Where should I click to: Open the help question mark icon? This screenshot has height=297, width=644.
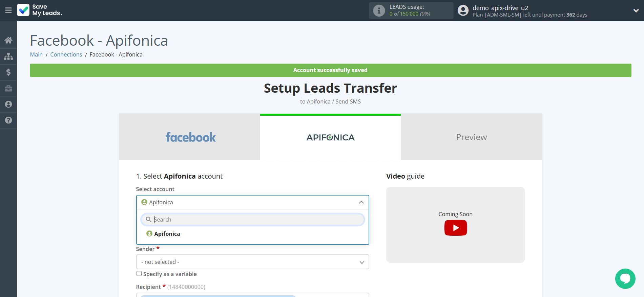click(x=8, y=120)
